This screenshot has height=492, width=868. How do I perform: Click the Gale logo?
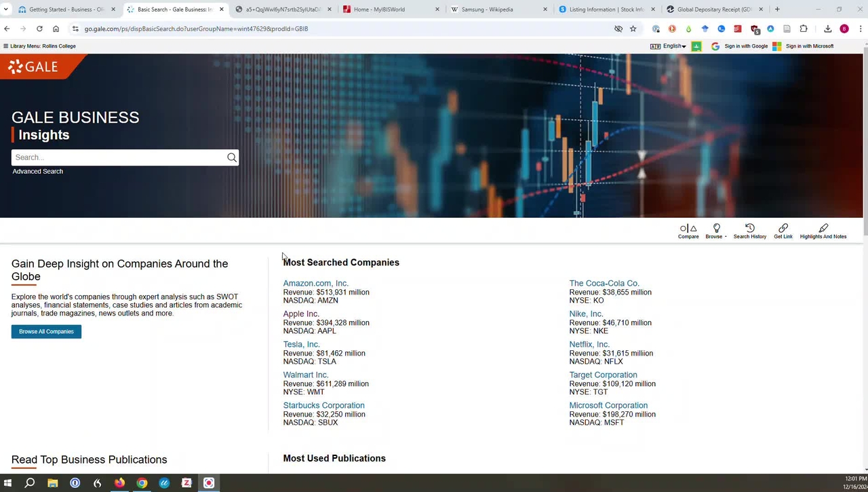click(x=33, y=67)
